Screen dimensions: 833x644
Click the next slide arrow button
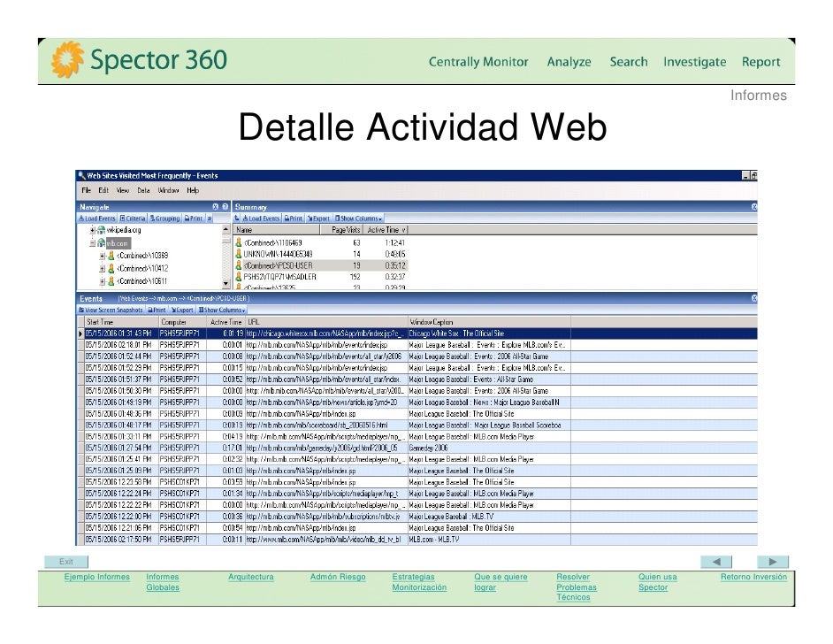tap(773, 562)
